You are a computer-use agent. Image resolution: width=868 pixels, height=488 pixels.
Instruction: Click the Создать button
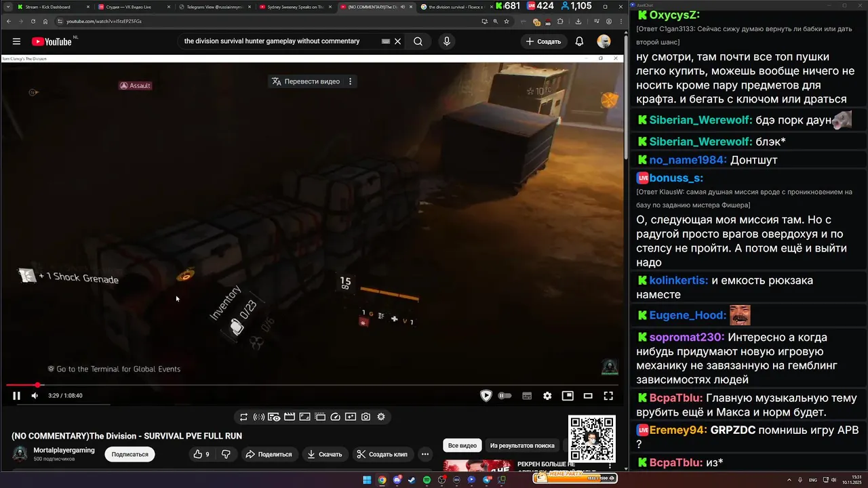[543, 41]
